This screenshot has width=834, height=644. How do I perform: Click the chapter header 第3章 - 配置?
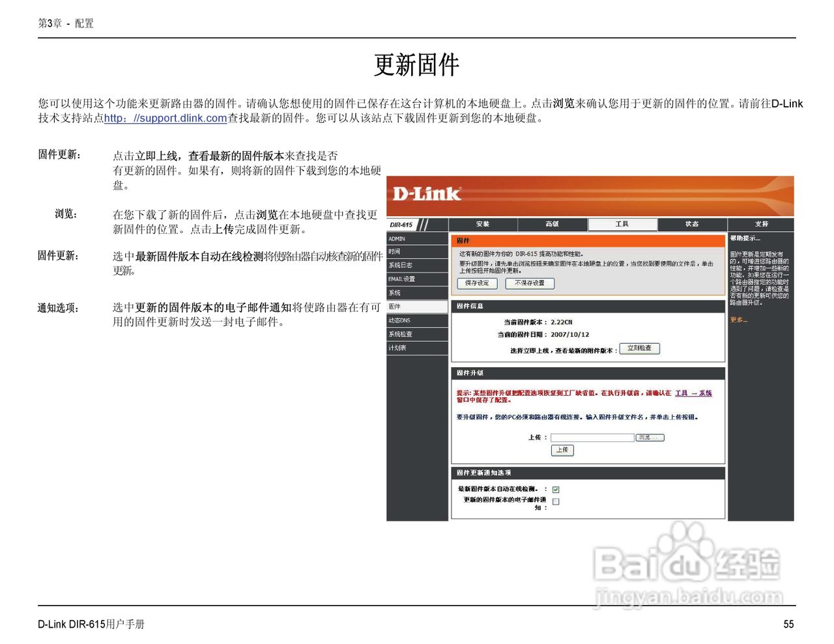point(66,23)
